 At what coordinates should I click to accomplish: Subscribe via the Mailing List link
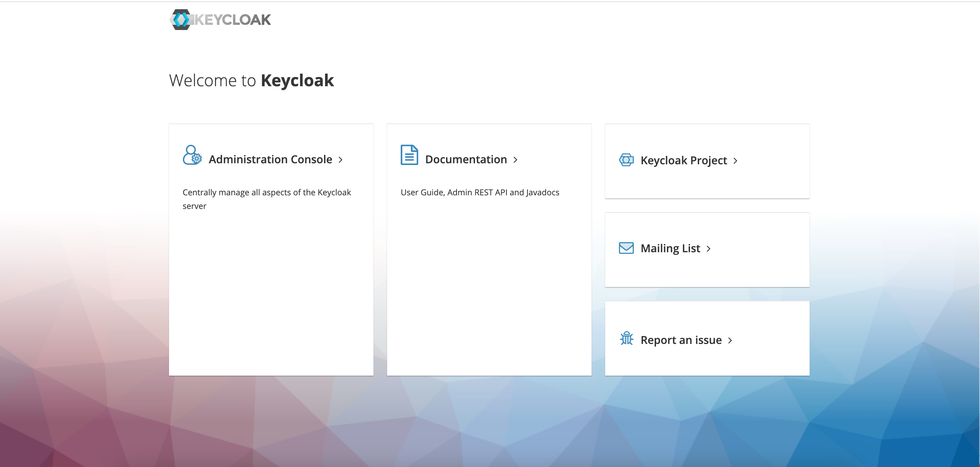[671, 248]
